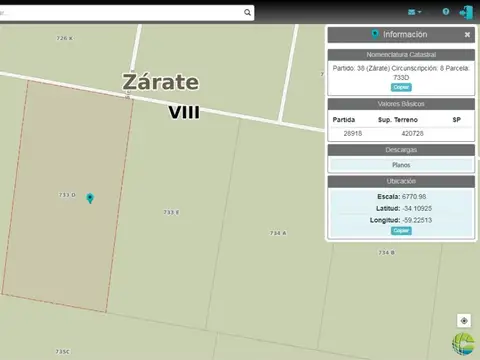480x360 pixels.
Task: Select parcel label 733 D
Action: 67,195
